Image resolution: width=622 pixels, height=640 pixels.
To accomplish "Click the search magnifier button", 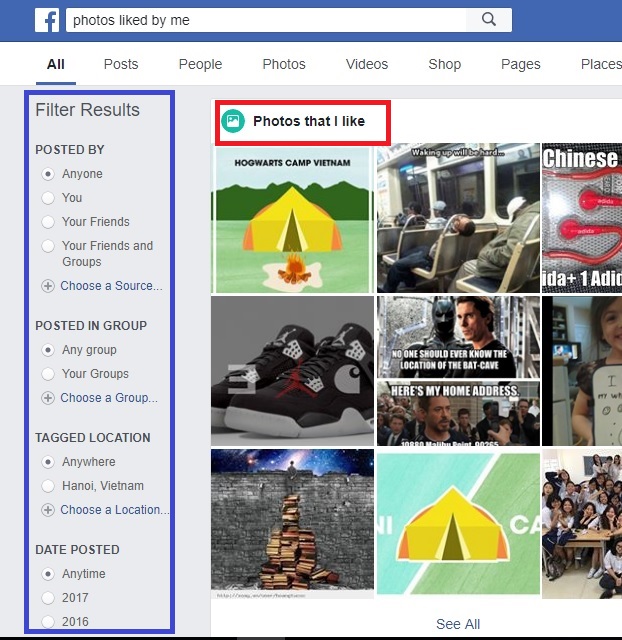I will (488, 20).
